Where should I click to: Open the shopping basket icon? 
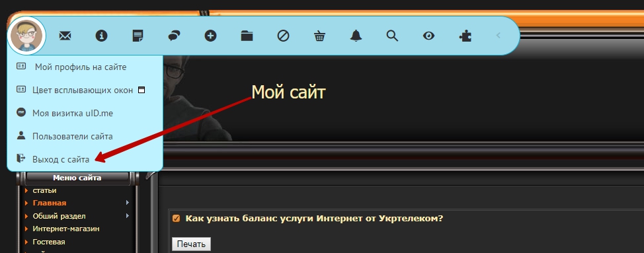pyautogui.click(x=319, y=36)
